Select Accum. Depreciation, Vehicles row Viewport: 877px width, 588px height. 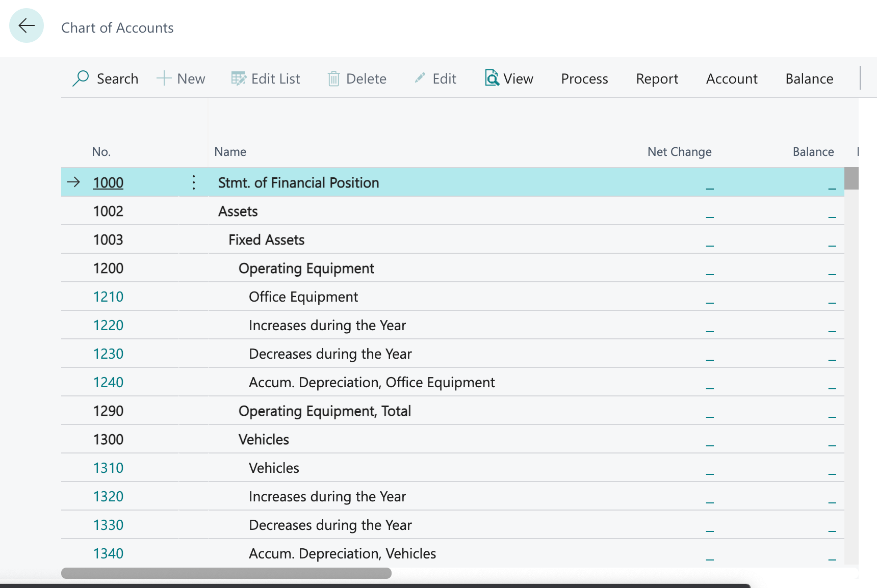(x=452, y=553)
